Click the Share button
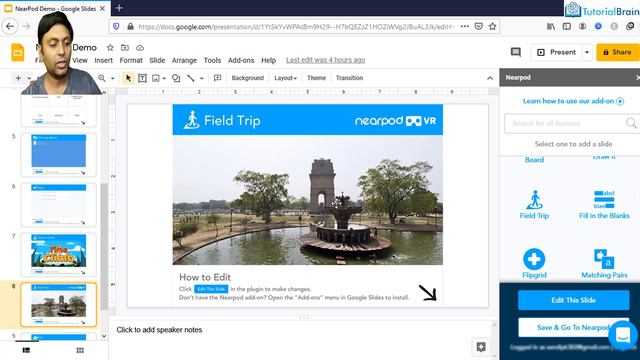The image size is (640, 360). [618, 52]
